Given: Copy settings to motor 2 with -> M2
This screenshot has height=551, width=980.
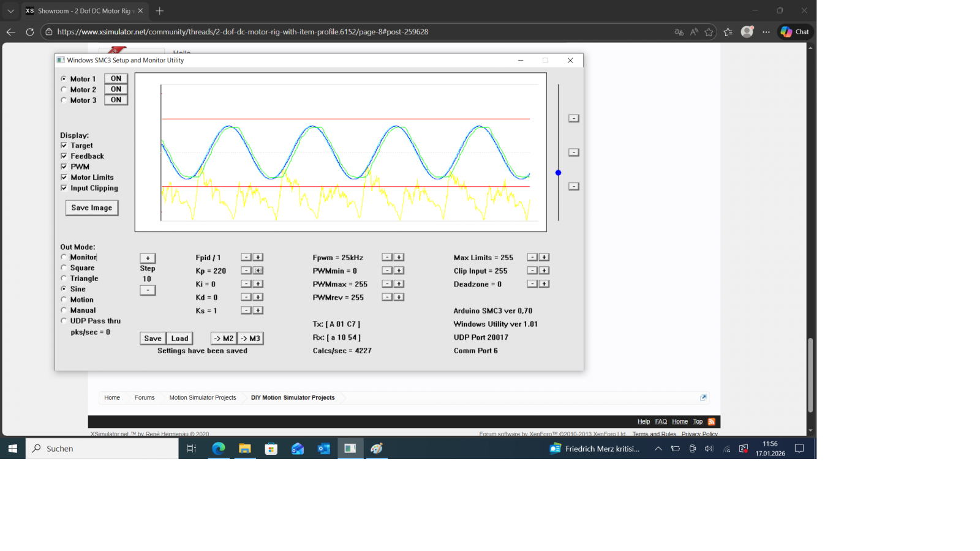Looking at the screenshot, I should pyautogui.click(x=224, y=339).
